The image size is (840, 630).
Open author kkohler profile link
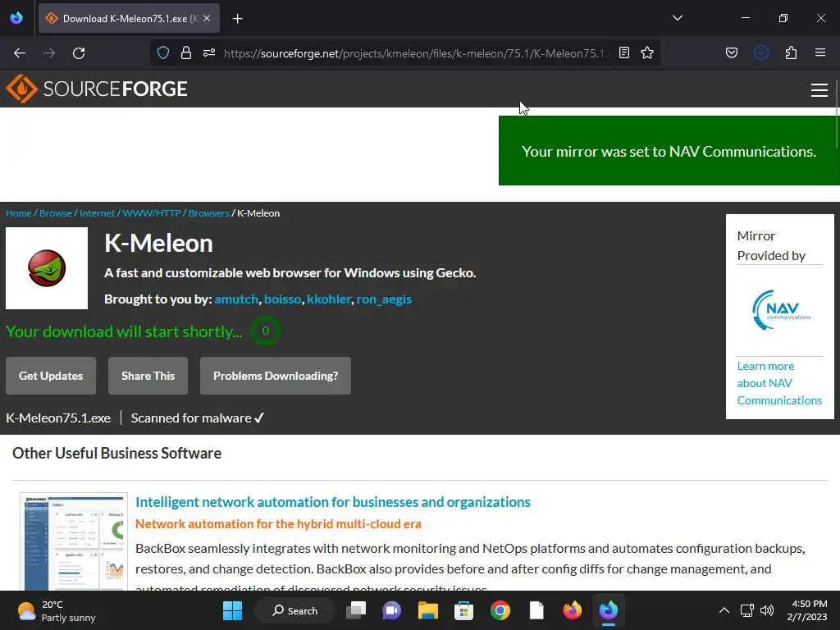tap(329, 299)
